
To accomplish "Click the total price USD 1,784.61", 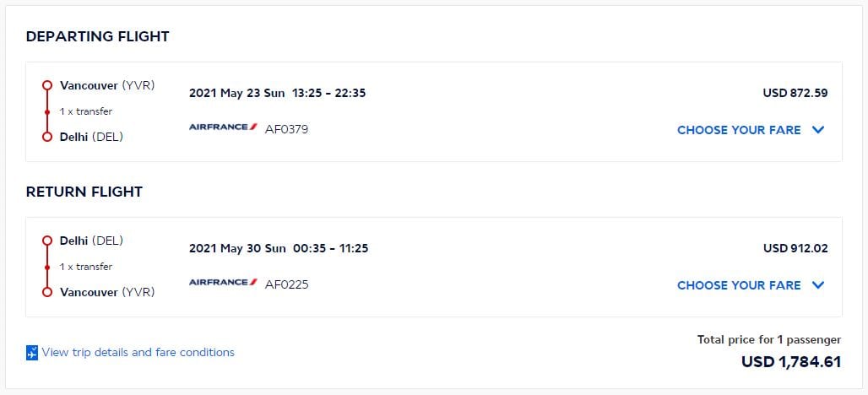I will pyautogui.click(x=791, y=362).
